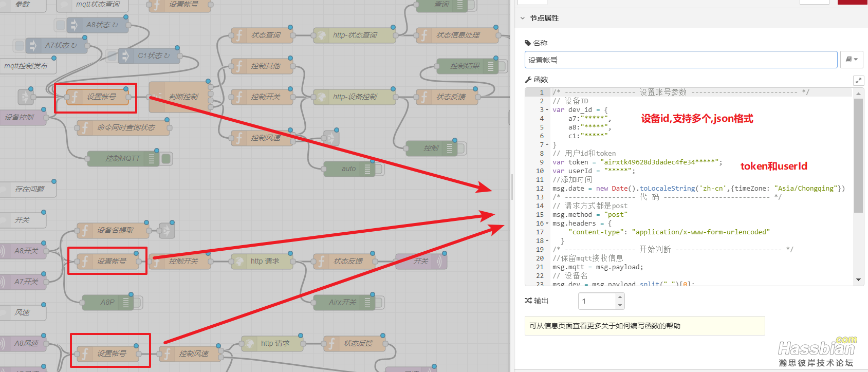868x372 pixels.
Task: Click the globe icon on http-状态查询 node
Action: tap(321, 35)
